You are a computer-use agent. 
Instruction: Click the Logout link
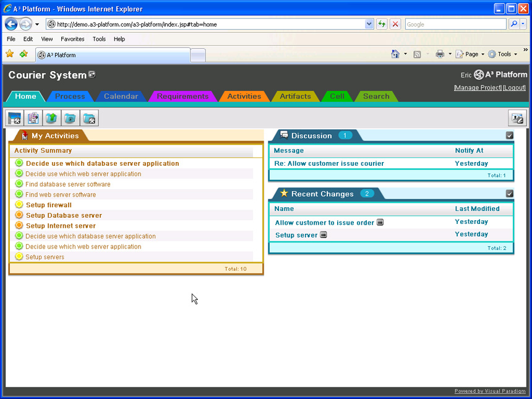click(514, 88)
